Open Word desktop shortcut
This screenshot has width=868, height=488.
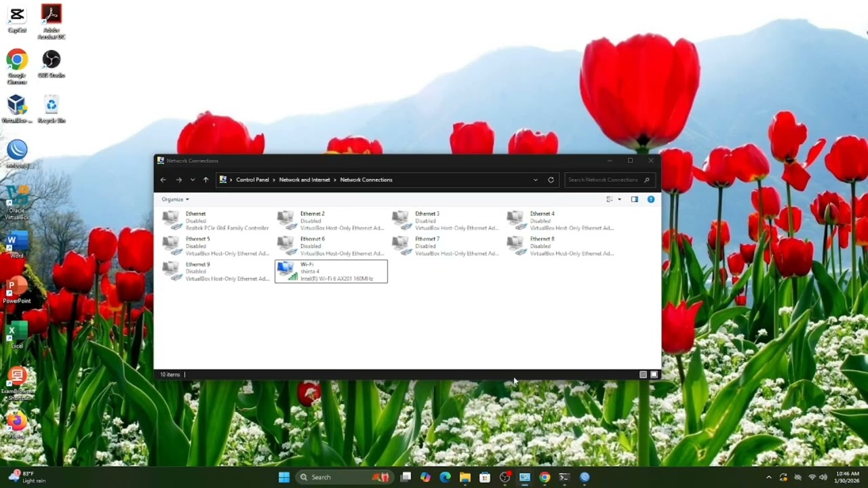coord(17,245)
